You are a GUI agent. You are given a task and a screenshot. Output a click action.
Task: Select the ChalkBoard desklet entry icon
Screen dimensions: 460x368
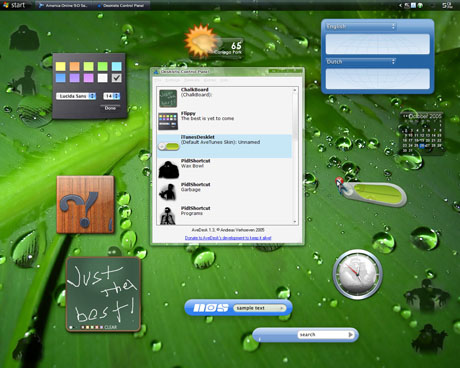coord(168,98)
